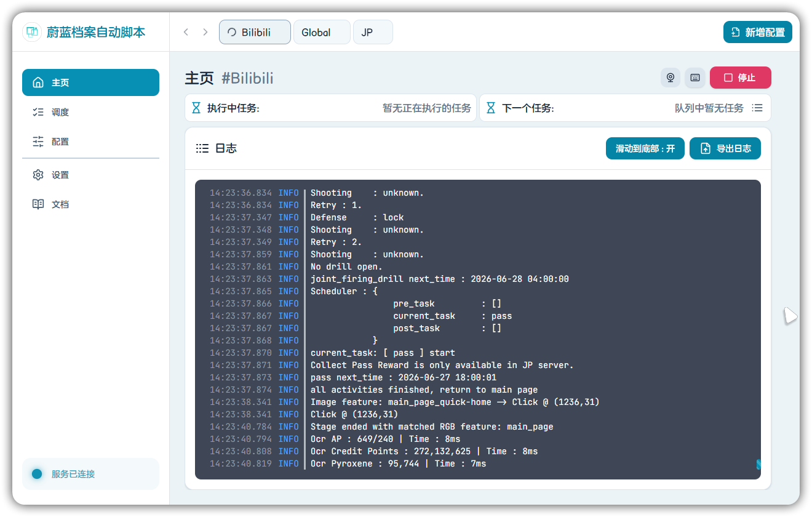Click the 暂无正在执行的任务 text
The image size is (812, 517).
click(x=427, y=108)
